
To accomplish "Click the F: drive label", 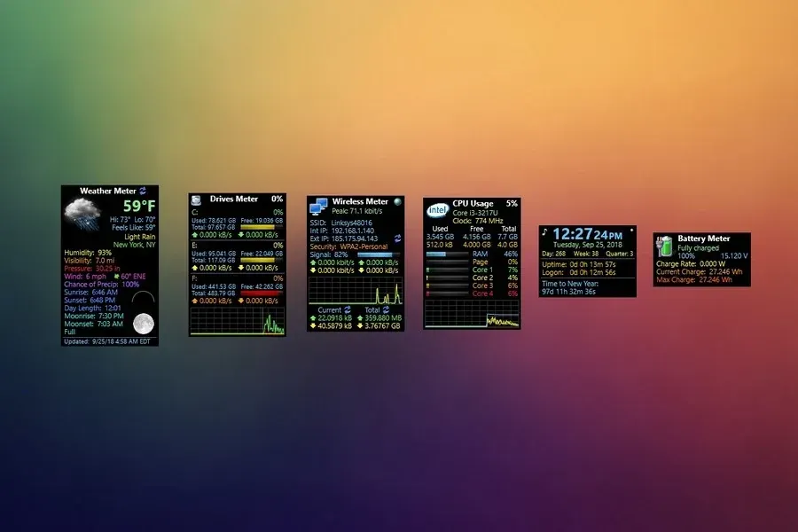I will 194,278.
